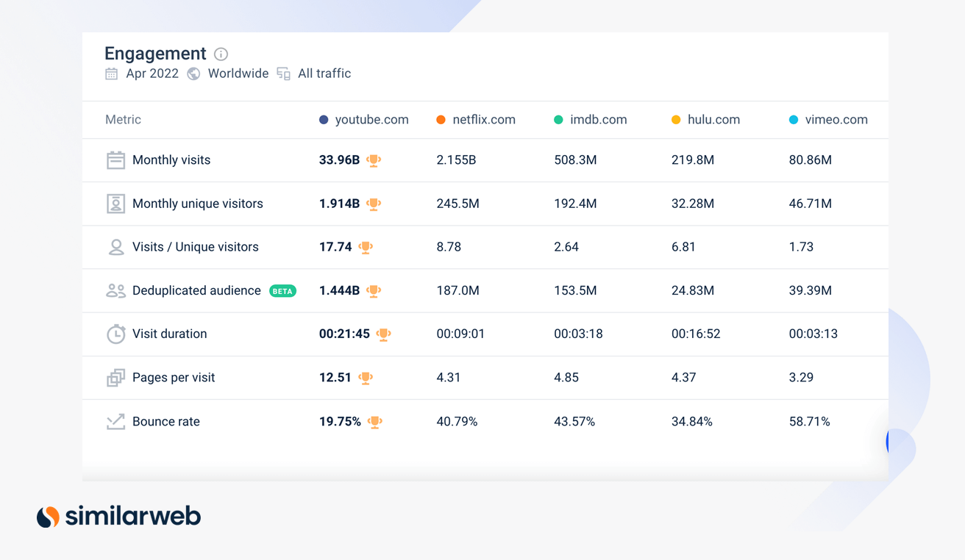Click the stacked pages icon for Pages per visit

pyautogui.click(x=115, y=377)
